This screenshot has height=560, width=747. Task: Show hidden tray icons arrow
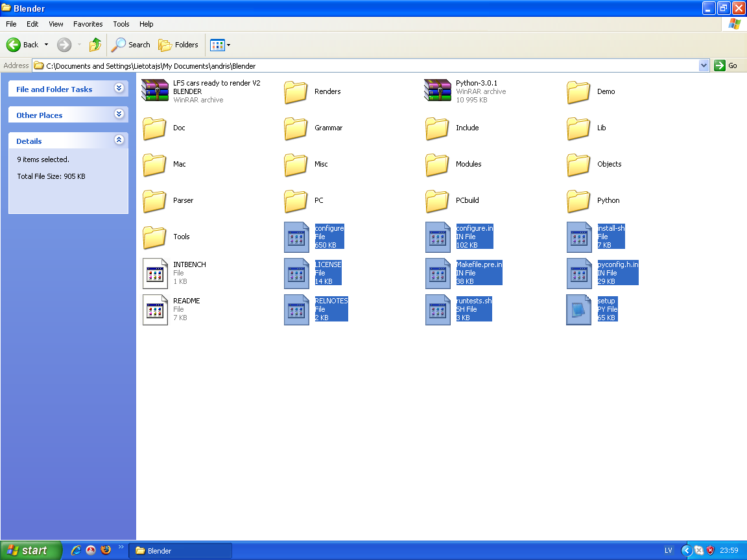tap(687, 550)
